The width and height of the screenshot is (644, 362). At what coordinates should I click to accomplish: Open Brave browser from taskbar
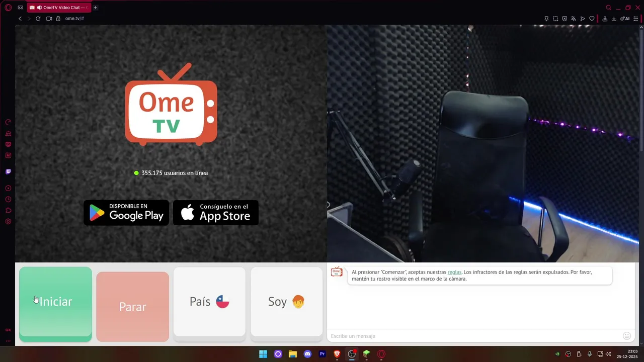point(337,354)
